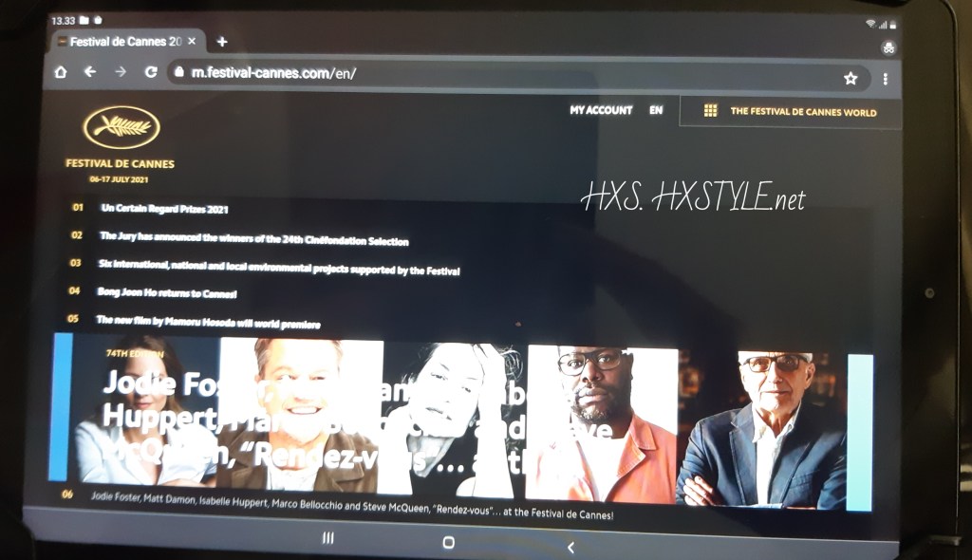
Task: Click the Festival de Cannes palm logo
Action: tap(121, 127)
